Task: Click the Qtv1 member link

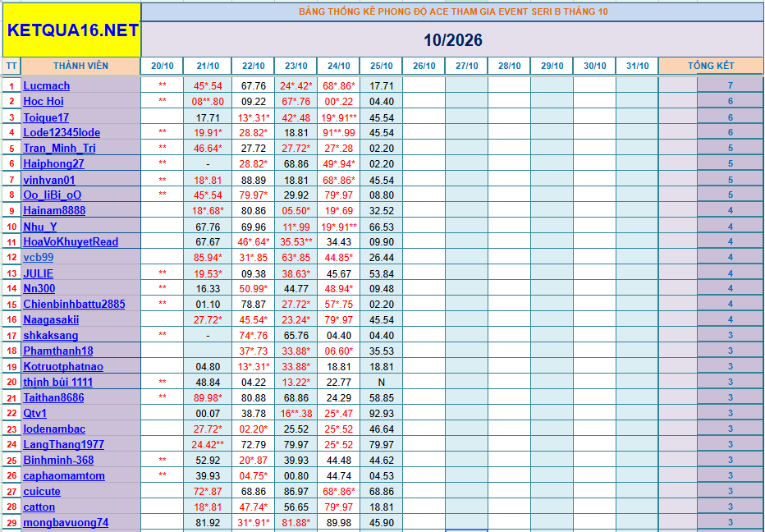Action: [x=35, y=414]
